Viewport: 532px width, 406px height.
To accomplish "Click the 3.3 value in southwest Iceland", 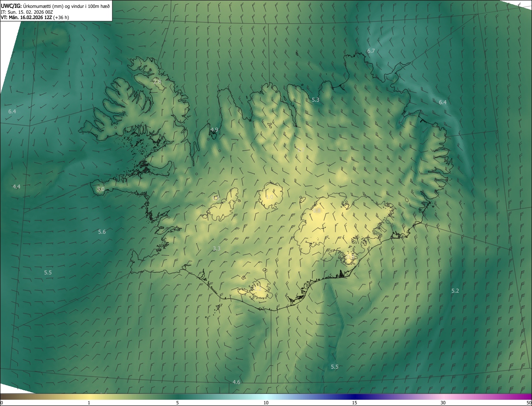I will click(x=217, y=248).
